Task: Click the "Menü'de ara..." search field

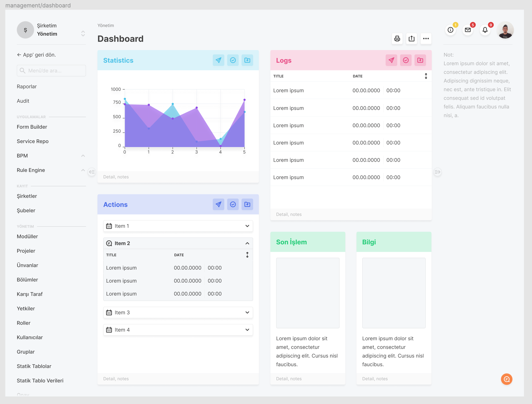Action: pyautogui.click(x=51, y=71)
